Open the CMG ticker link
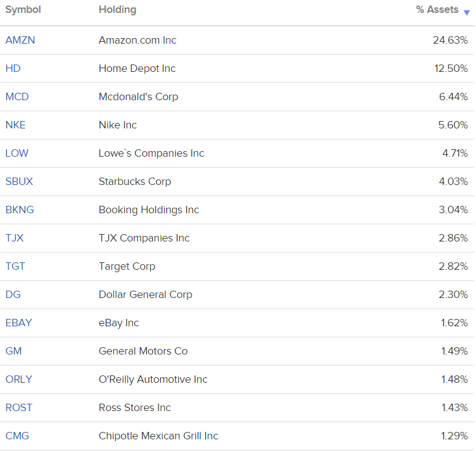The image size is (476, 451). [17, 436]
